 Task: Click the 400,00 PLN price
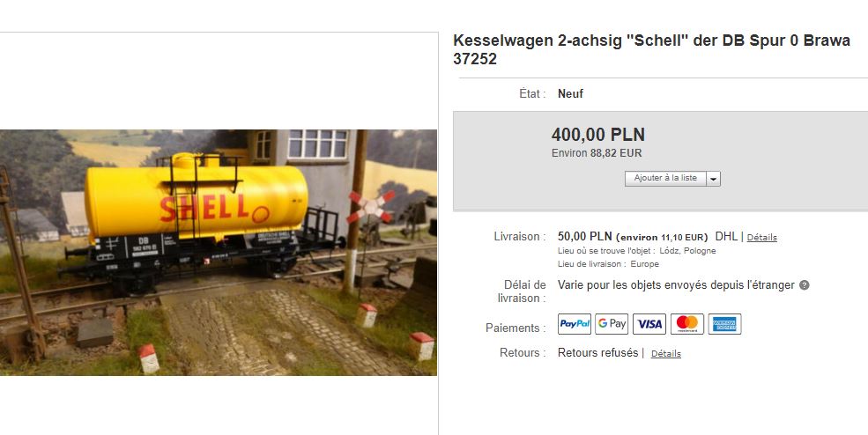pyautogui.click(x=598, y=135)
